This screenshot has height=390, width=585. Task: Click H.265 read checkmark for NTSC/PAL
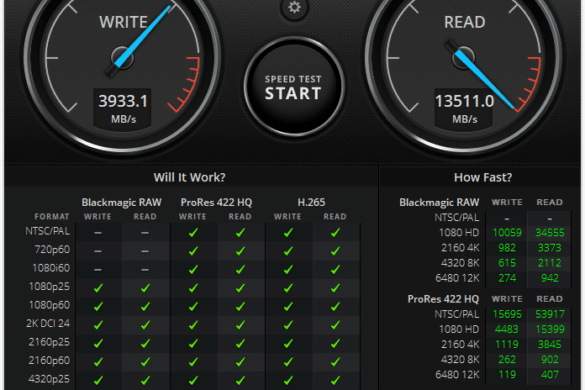(x=335, y=233)
